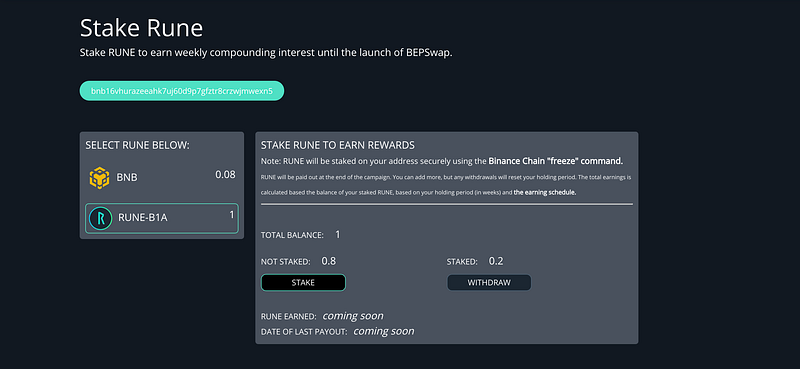Click the SELECT RUNE BELOW heading
This screenshot has height=369, width=800.
click(x=137, y=145)
